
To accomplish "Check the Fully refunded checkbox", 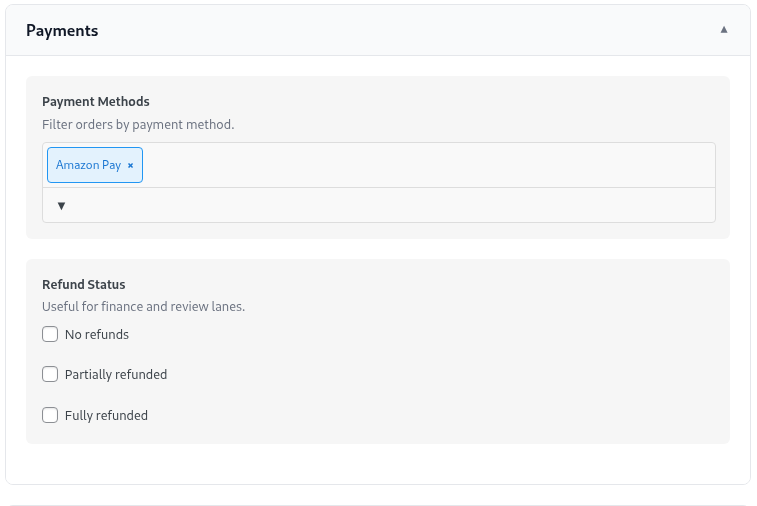I will coord(50,415).
